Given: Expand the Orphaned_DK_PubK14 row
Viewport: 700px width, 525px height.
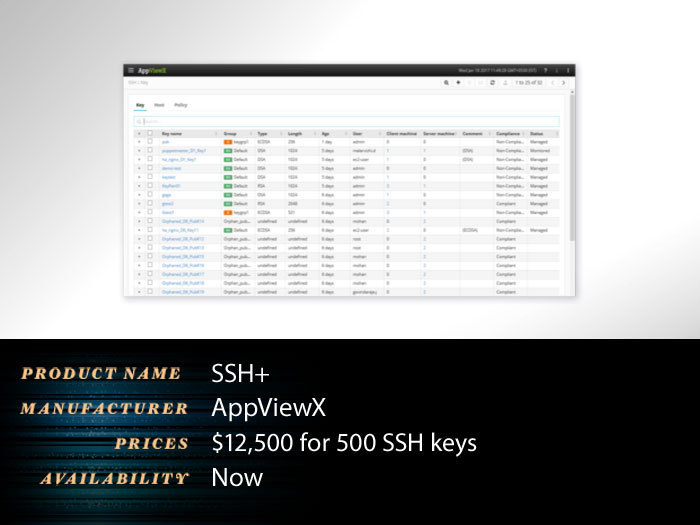Looking at the screenshot, I should (139, 221).
